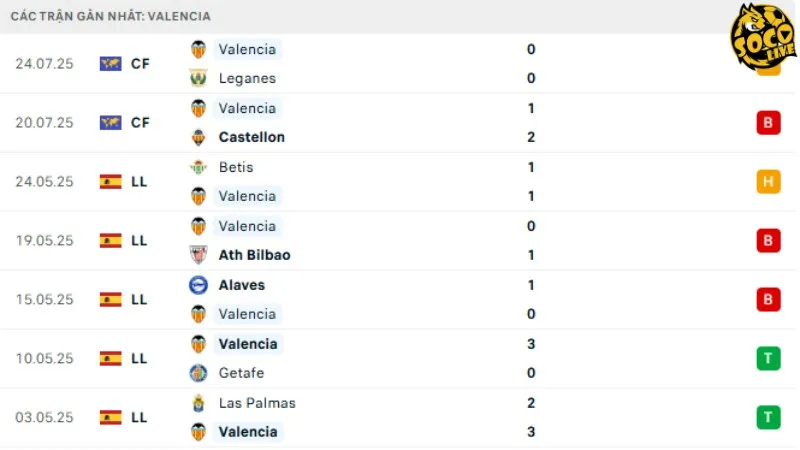Click the Leganes club crest icon
Image resolution: width=800 pixels, height=450 pixels.
198,78
